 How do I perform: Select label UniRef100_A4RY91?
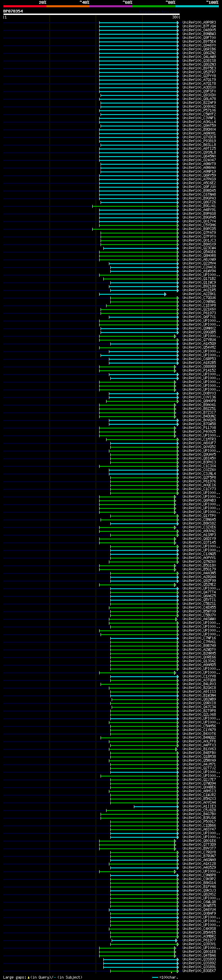199,210
